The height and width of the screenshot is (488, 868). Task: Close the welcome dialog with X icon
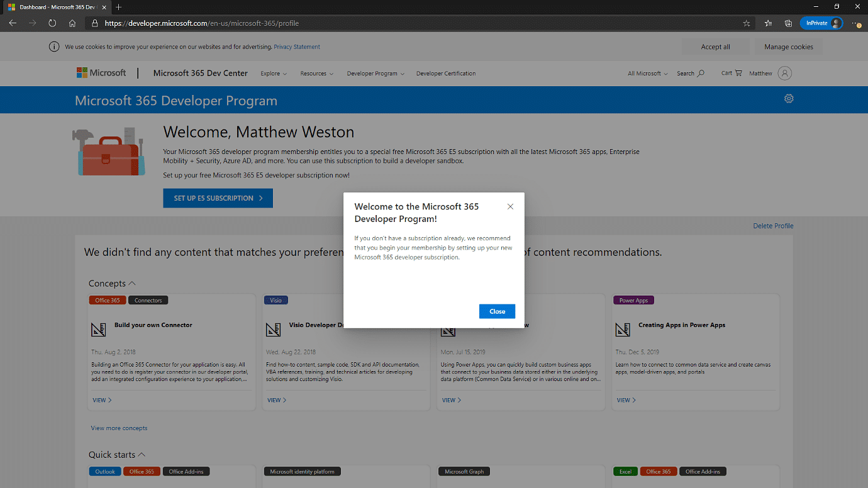[x=510, y=206]
